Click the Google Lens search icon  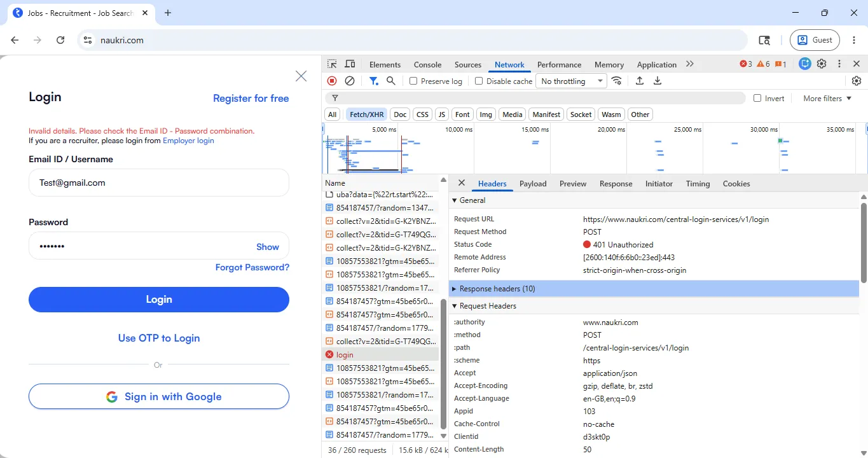tap(764, 40)
